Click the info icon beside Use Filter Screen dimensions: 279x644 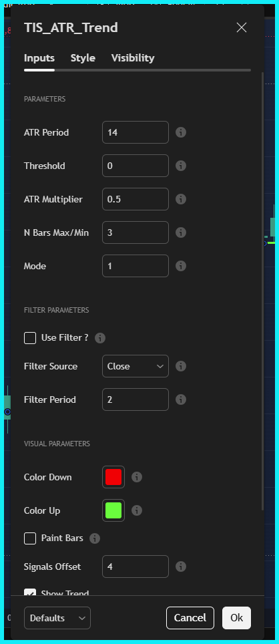[x=100, y=338]
